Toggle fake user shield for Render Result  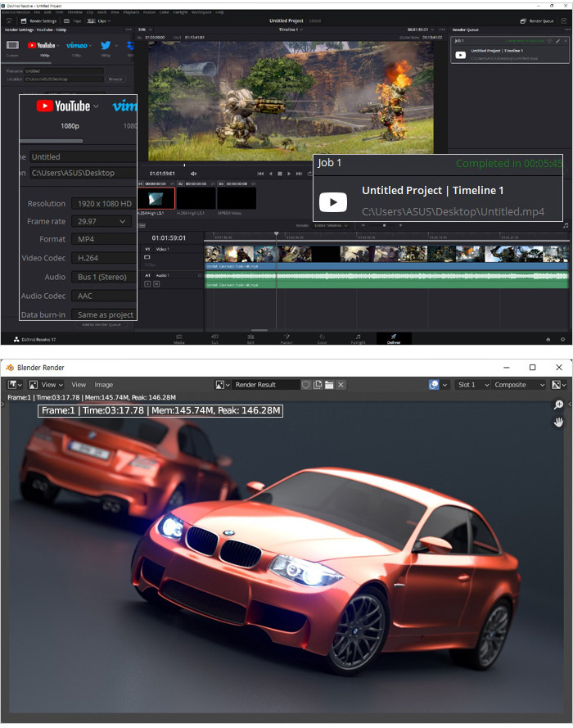coord(306,384)
